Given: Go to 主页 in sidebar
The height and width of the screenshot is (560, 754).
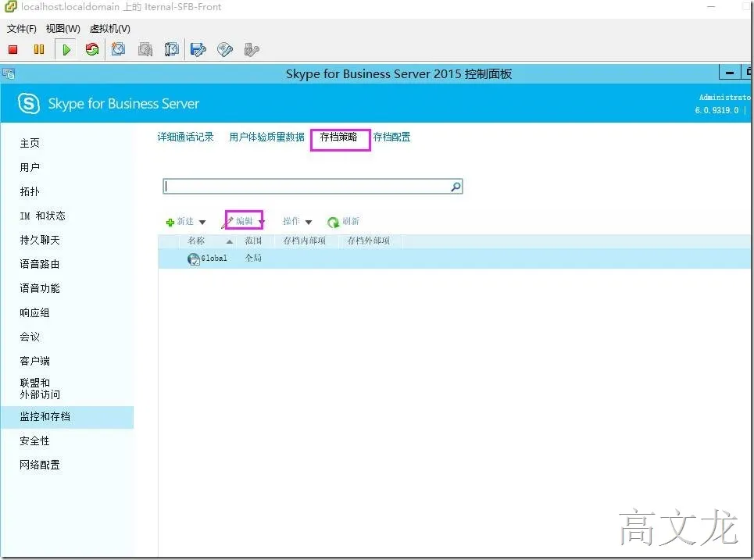Looking at the screenshot, I should pyautogui.click(x=30, y=143).
